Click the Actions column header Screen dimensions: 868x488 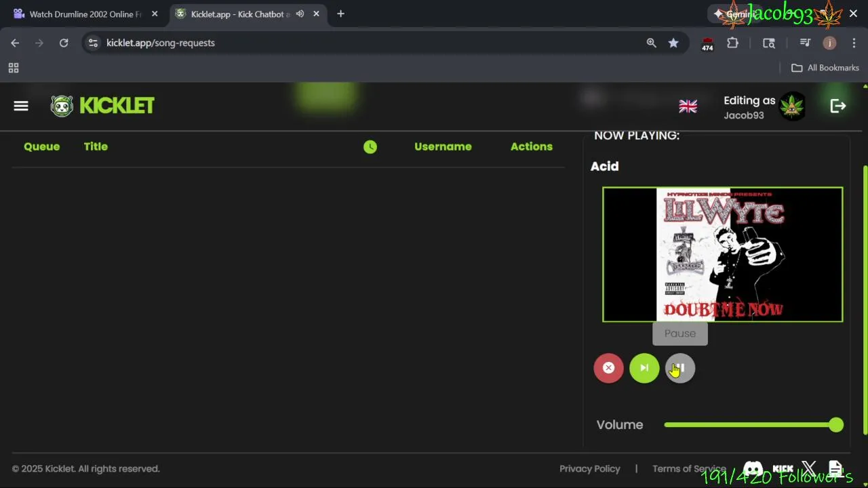(532, 146)
